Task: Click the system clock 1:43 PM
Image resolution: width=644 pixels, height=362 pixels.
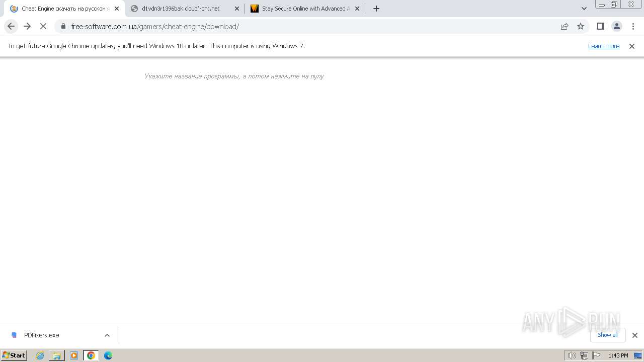Action: coord(618,355)
